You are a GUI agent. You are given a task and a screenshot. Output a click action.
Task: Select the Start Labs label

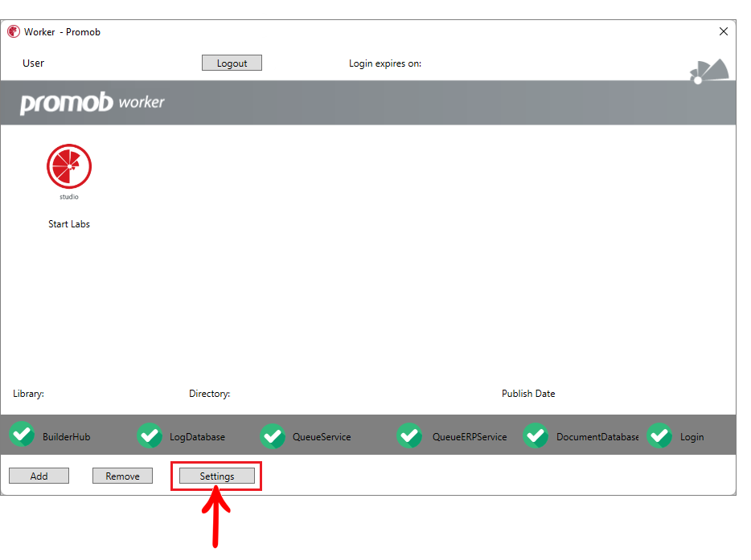[69, 224]
